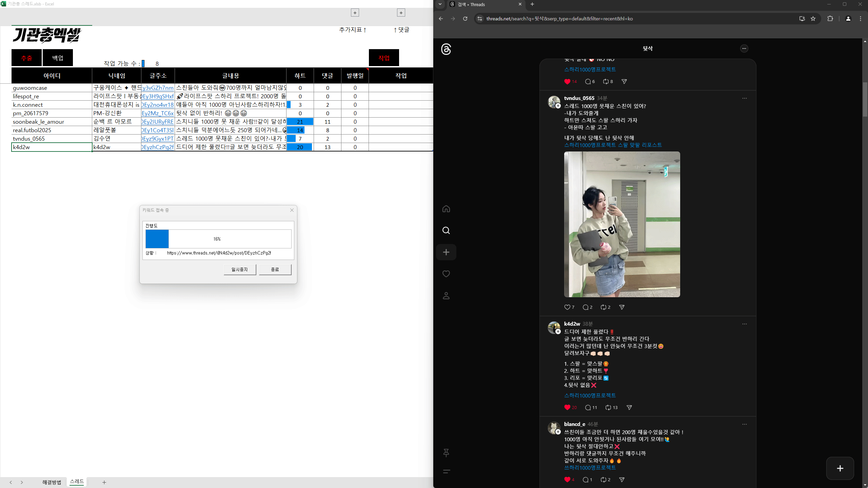Open the Threads home feed icon
This screenshot has height=488, width=868.
(446, 209)
